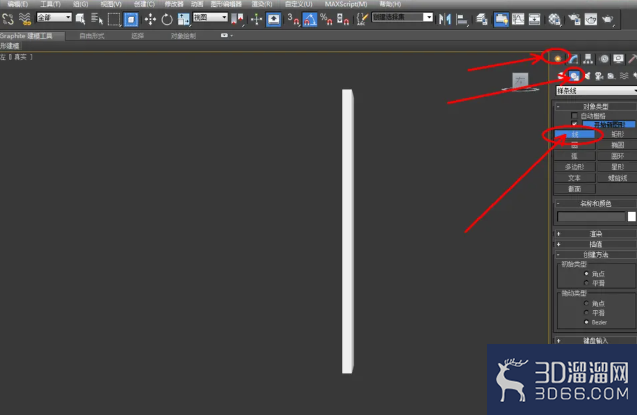Expand the 渲染 rollout
This screenshot has width=637, height=415.
596,233
